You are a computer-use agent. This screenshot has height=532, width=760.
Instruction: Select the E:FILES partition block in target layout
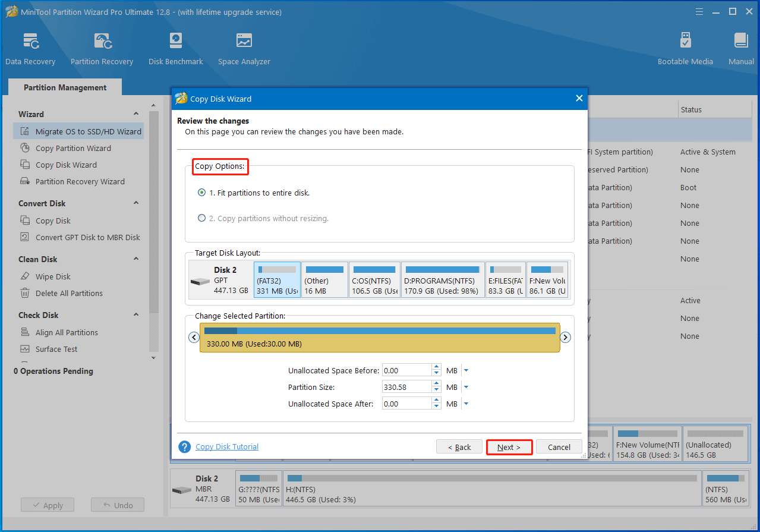(506, 279)
